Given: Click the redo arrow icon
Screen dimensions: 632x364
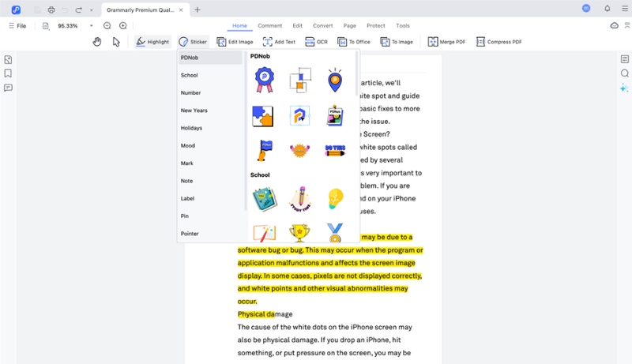Looking at the screenshot, I should point(78,9).
